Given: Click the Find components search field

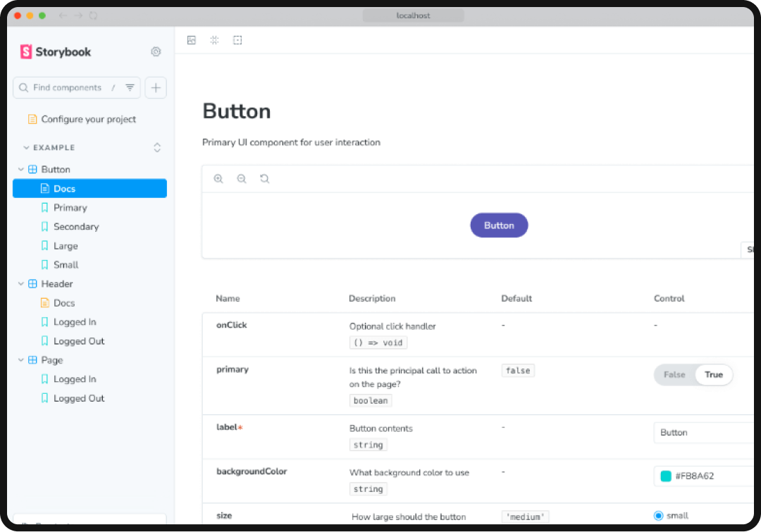Looking at the screenshot, I should (70, 87).
